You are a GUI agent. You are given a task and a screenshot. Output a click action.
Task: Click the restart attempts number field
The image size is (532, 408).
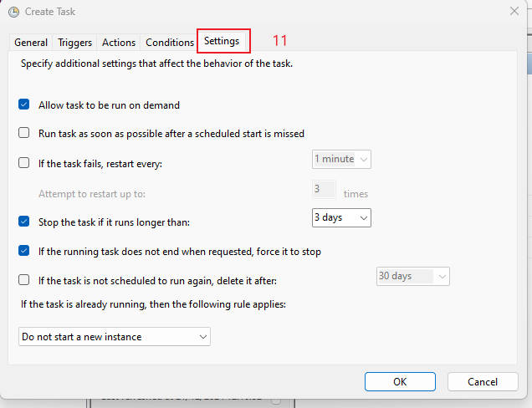(x=324, y=190)
